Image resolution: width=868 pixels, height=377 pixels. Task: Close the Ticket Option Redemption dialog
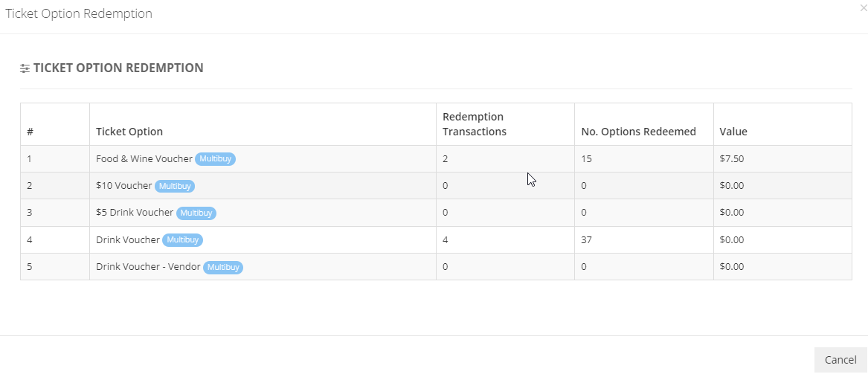click(864, 7)
